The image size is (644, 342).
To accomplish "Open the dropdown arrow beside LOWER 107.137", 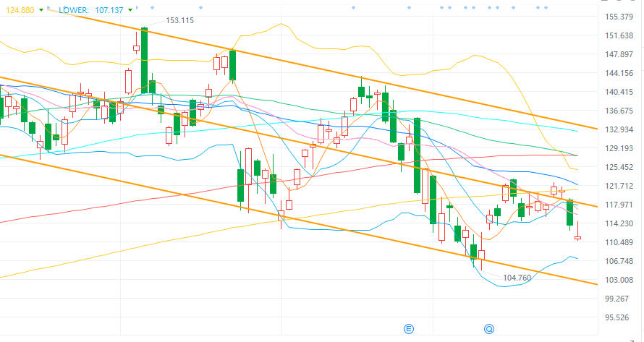I will pos(130,10).
